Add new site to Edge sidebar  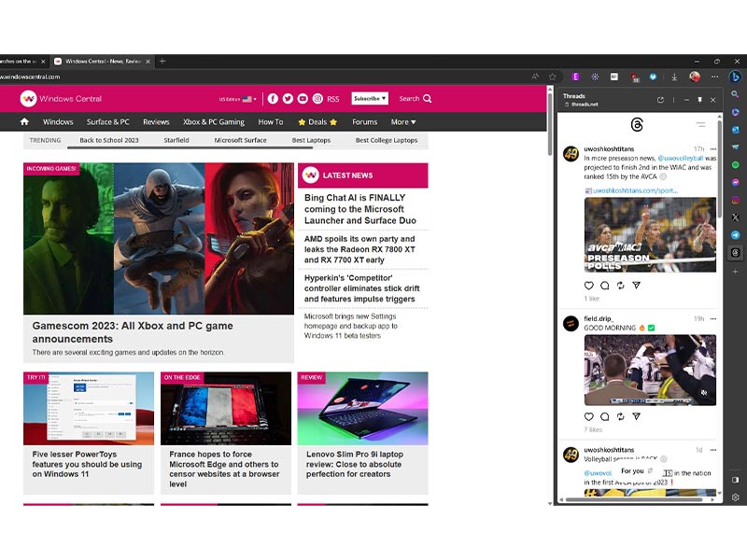point(735,272)
